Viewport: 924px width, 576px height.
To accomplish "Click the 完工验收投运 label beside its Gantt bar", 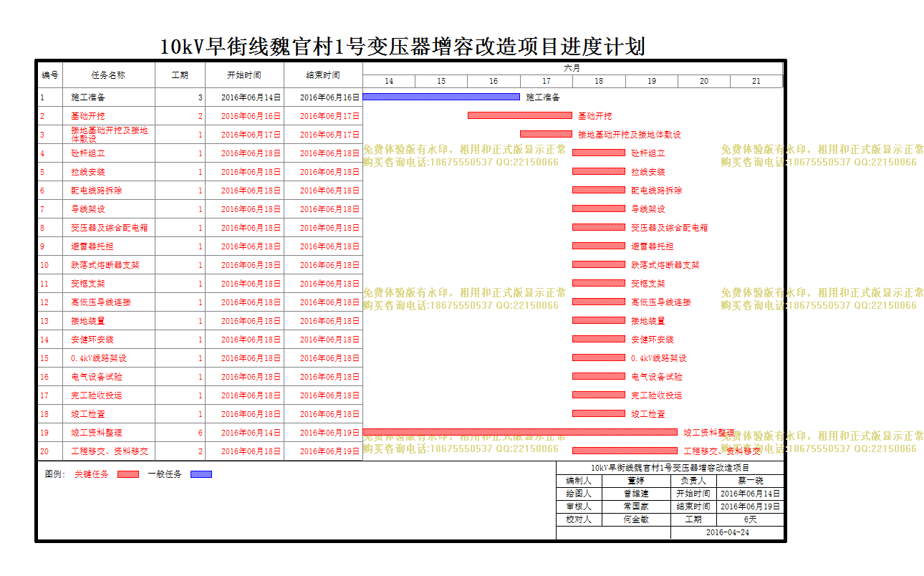I will tap(657, 395).
